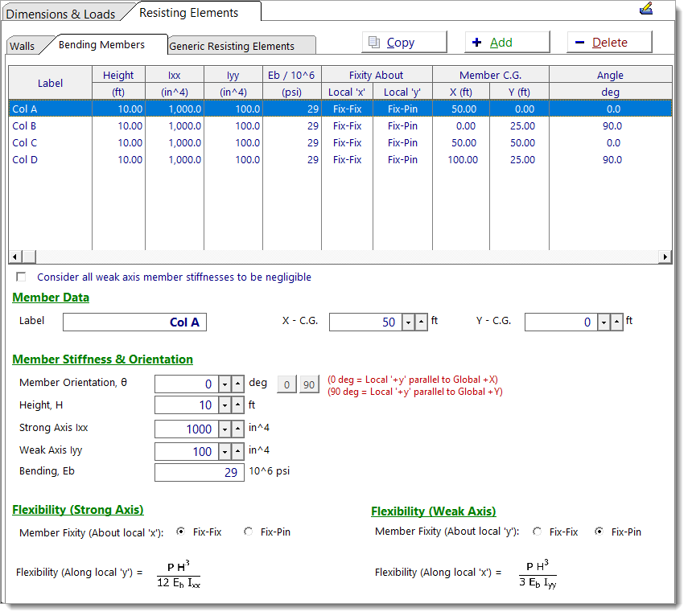Click the Flexibility (Strong Axis) heading

(x=78, y=510)
